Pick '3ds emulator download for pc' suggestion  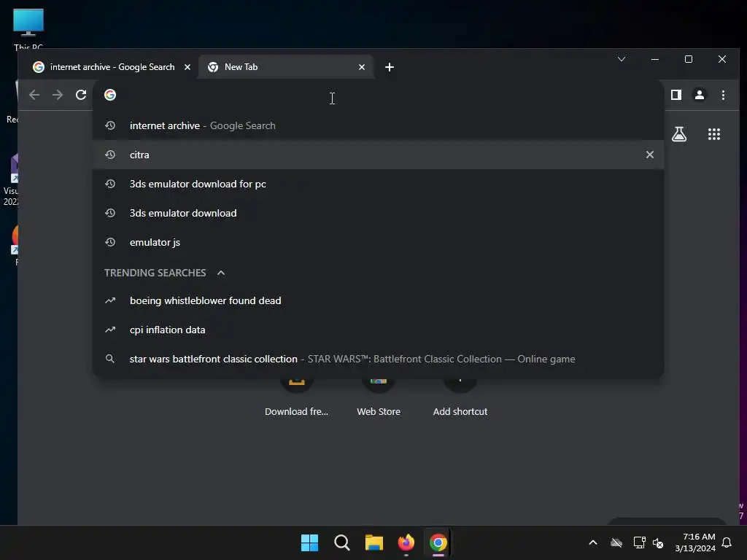pos(378,184)
